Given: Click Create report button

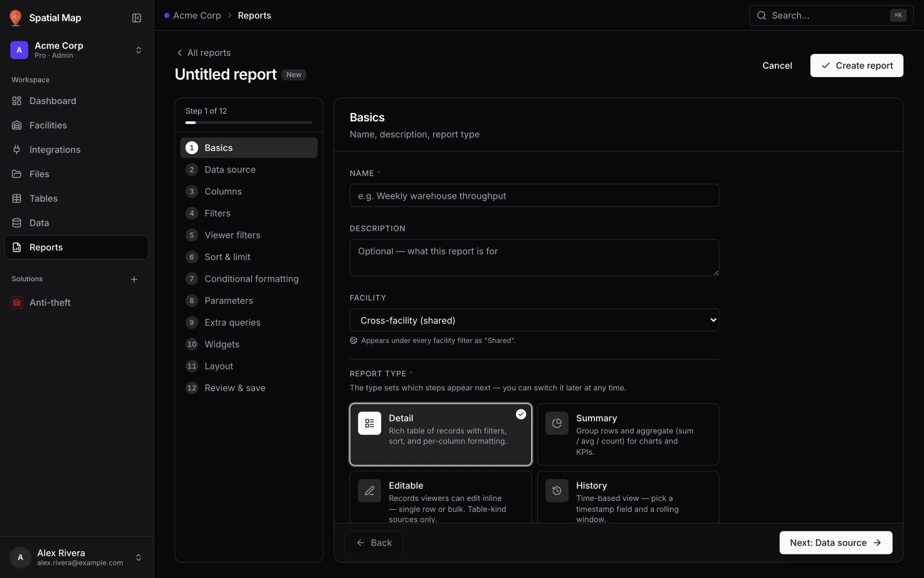Looking at the screenshot, I should point(857,66).
